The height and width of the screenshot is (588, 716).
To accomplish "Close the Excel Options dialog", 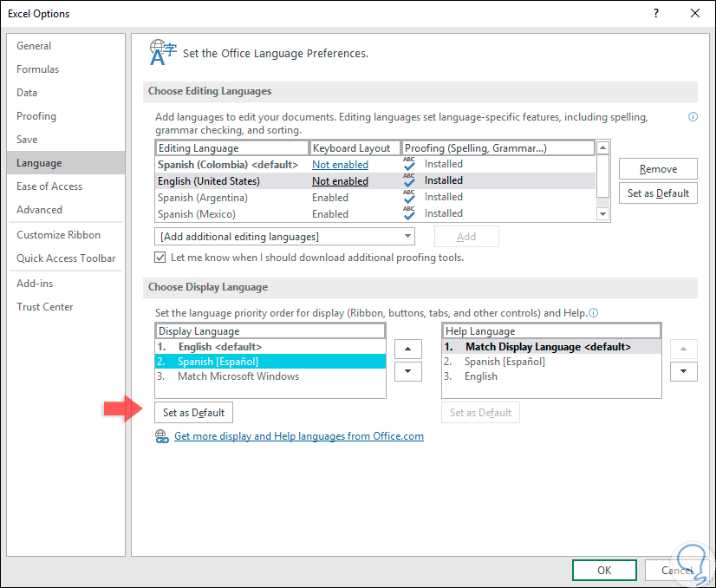I will (x=695, y=13).
